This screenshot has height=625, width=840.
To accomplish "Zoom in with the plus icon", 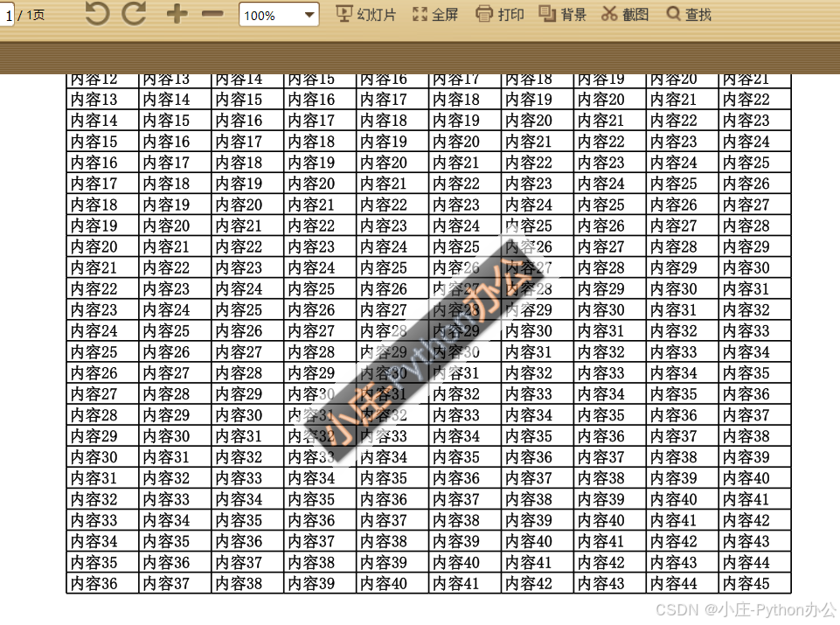I will pyautogui.click(x=176, y=13).
